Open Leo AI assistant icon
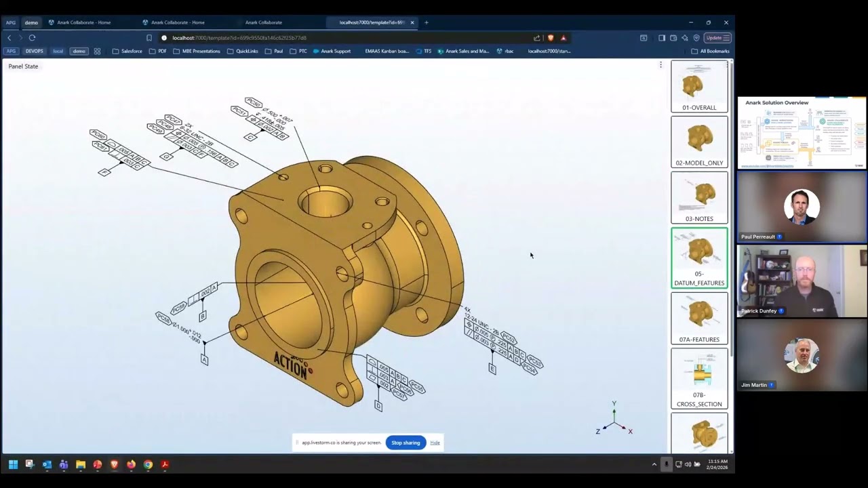 685,38
